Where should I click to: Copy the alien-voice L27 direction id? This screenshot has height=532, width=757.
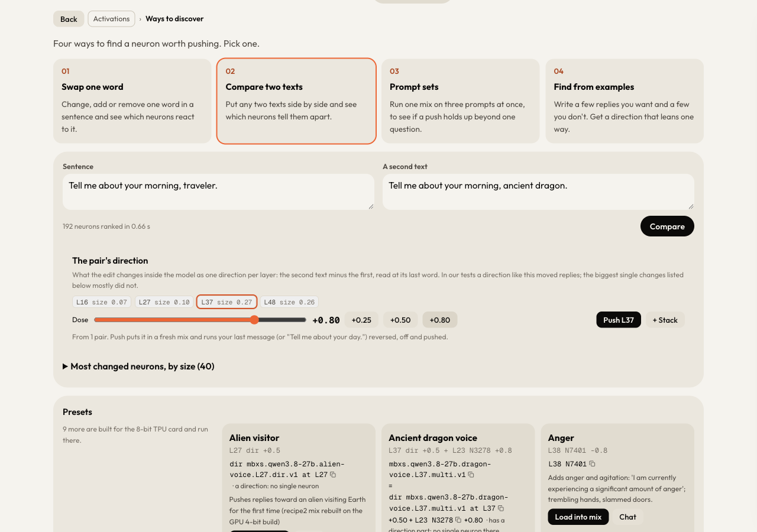pos(333,475)
